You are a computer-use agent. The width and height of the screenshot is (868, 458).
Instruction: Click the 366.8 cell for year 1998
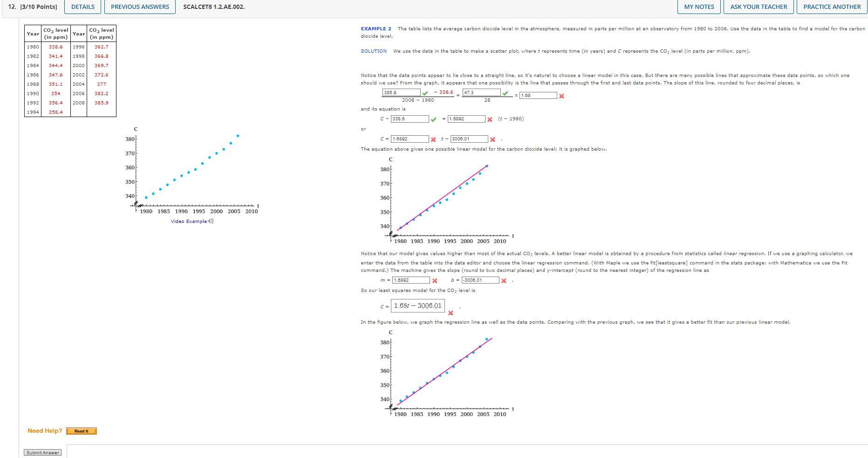point(101,56)
